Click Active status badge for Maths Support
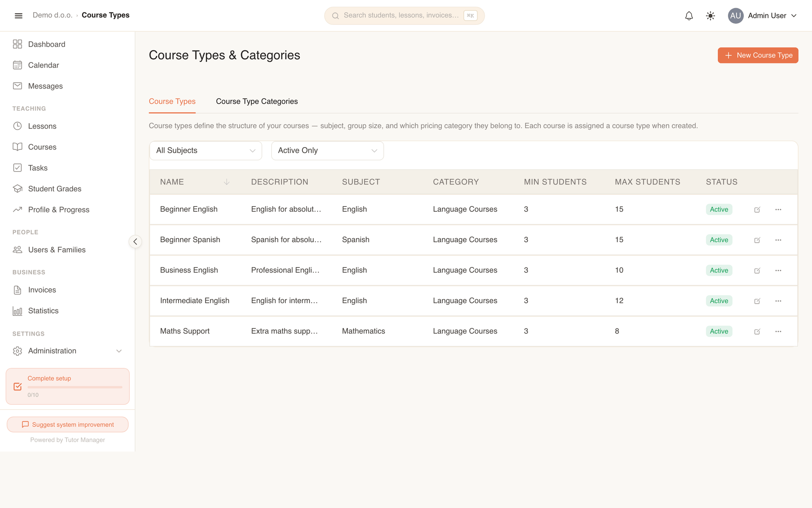 719,331
